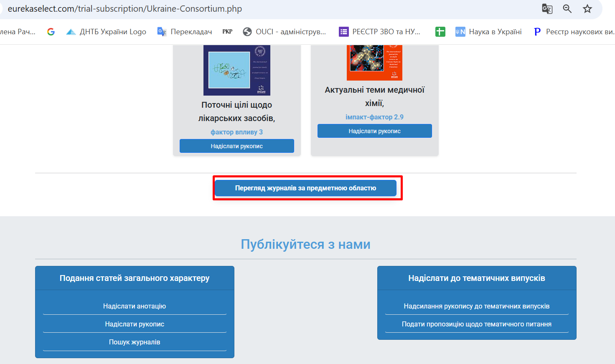Bookmark this page with the star icon
The width and height of the screenshot is (615, 364).
(587, 9)
